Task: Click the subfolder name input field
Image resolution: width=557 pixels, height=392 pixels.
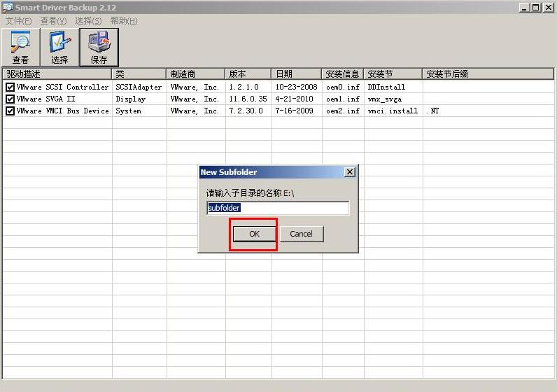Action: [x=278, y=208]
